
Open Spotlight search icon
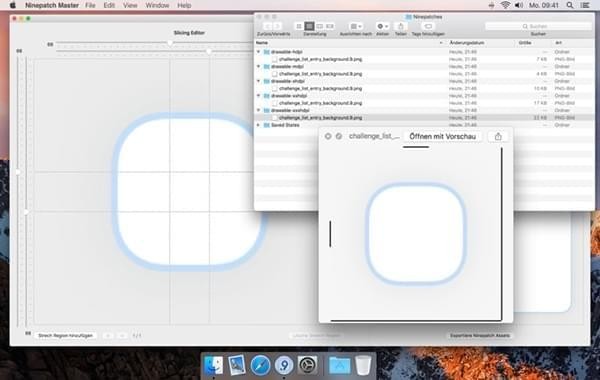coord(570,5)
